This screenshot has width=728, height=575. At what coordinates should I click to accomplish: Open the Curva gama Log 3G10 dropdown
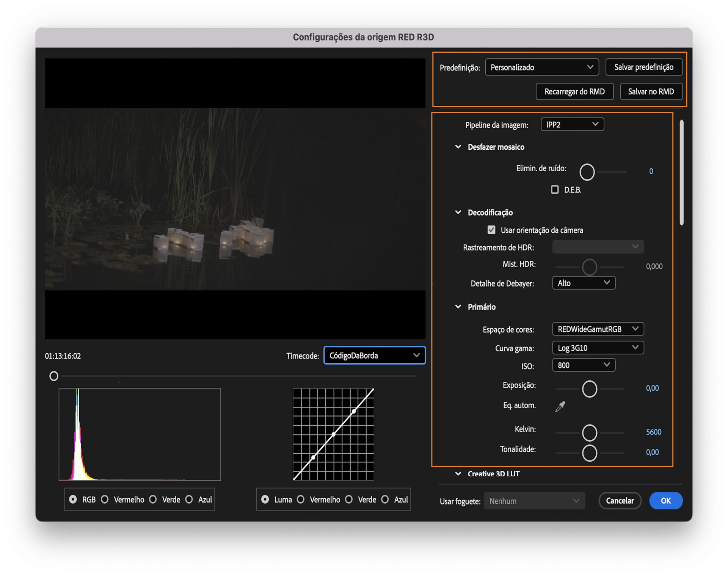click(598, 348)
